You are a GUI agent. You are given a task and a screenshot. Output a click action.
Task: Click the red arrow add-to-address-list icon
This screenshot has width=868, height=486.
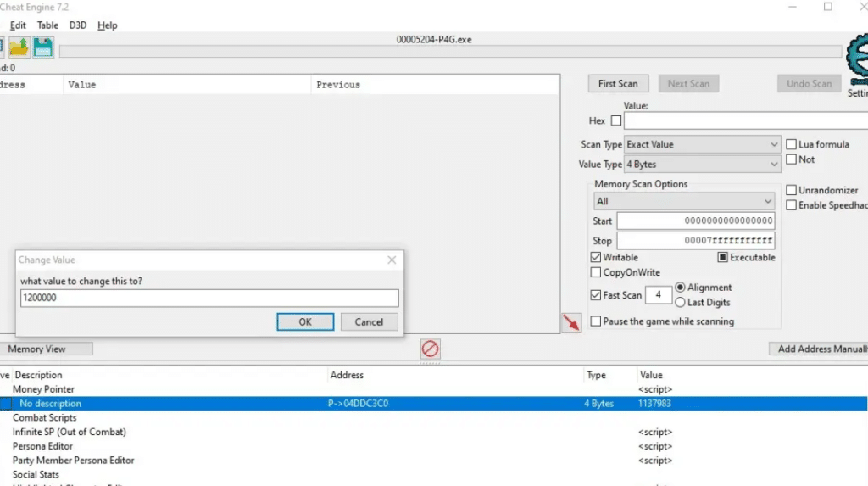[571, 322]
